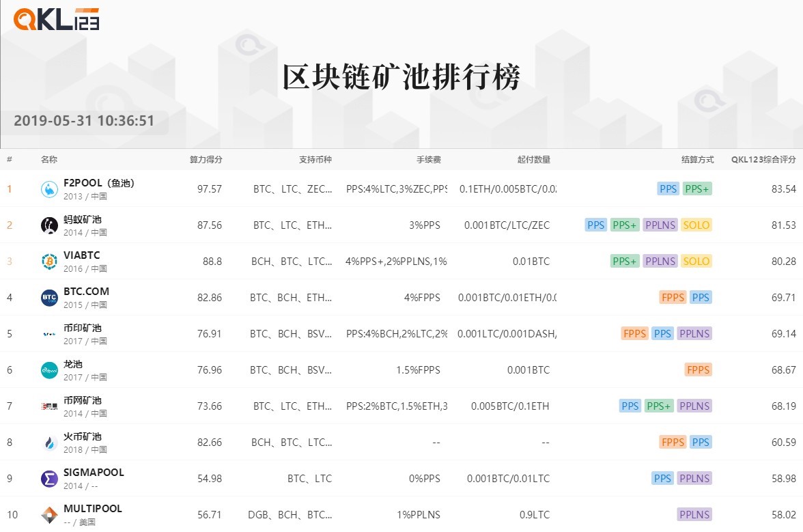Open the 火币矿池 pool name

click(83, 436)
